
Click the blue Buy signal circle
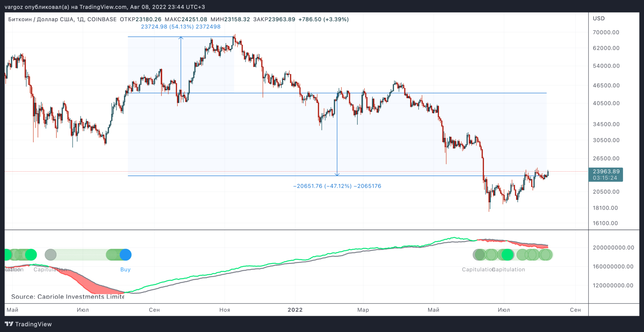click(x=125, y=255)
